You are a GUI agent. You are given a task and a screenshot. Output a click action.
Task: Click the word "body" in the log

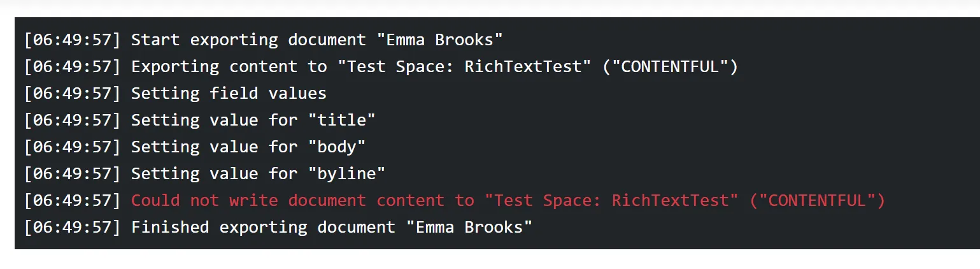coord(337,147)
